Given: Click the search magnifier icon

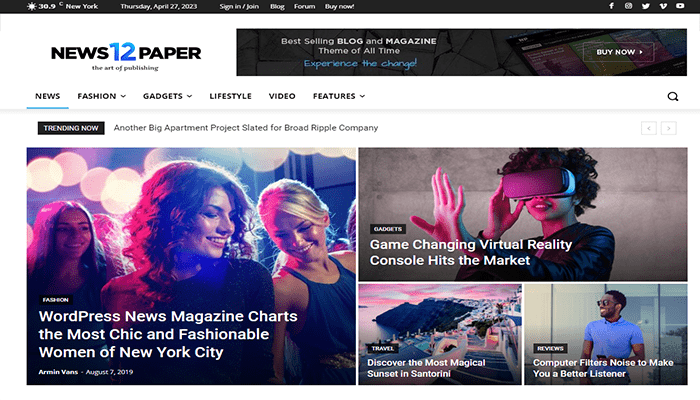Looking at the screenshot, I should point(673,96).
